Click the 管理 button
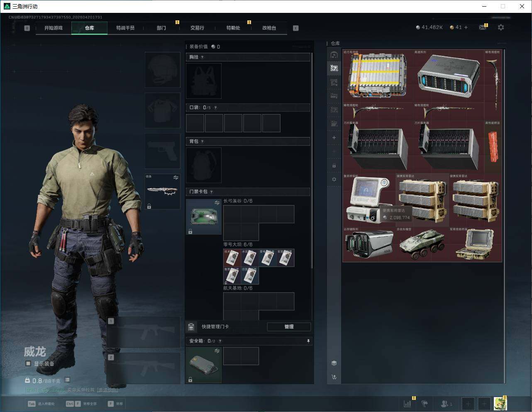The image size is (532, 412). (289, 327)
